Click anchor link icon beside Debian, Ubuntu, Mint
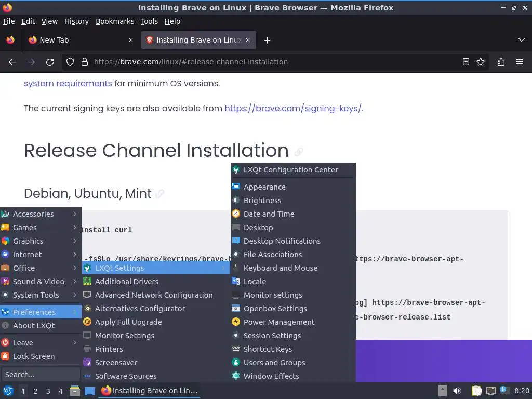The height and width of the screenshot is (399, 532). 159,194
